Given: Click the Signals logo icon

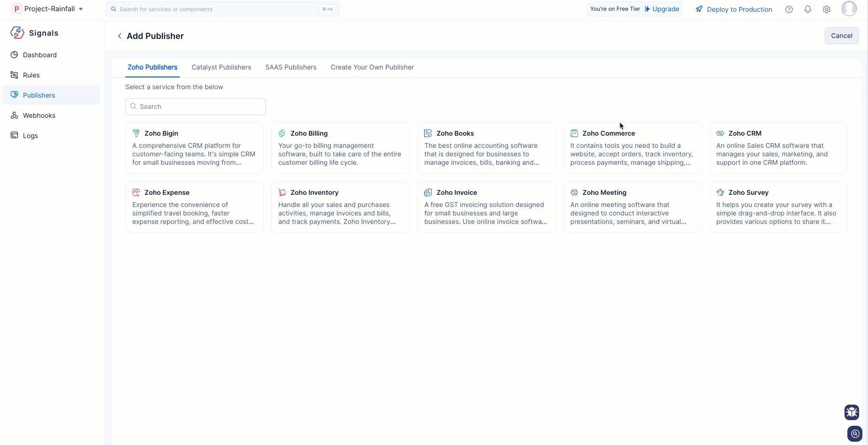Looking at the screenshot, I should pyautogui.click(x=17, y=33).
